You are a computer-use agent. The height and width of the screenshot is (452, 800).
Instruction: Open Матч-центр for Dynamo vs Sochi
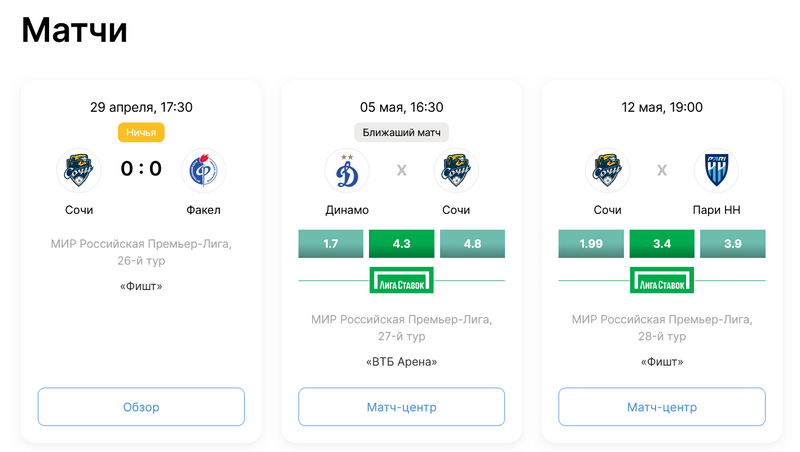[x=401, y=407]
